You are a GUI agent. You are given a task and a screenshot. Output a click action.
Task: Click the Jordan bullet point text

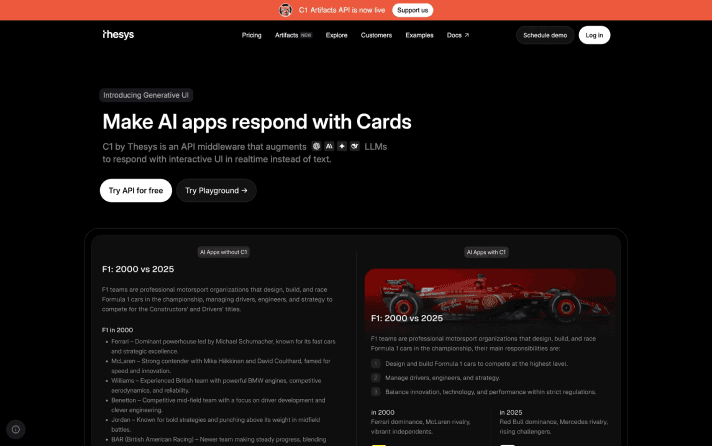tap(215, 424)
